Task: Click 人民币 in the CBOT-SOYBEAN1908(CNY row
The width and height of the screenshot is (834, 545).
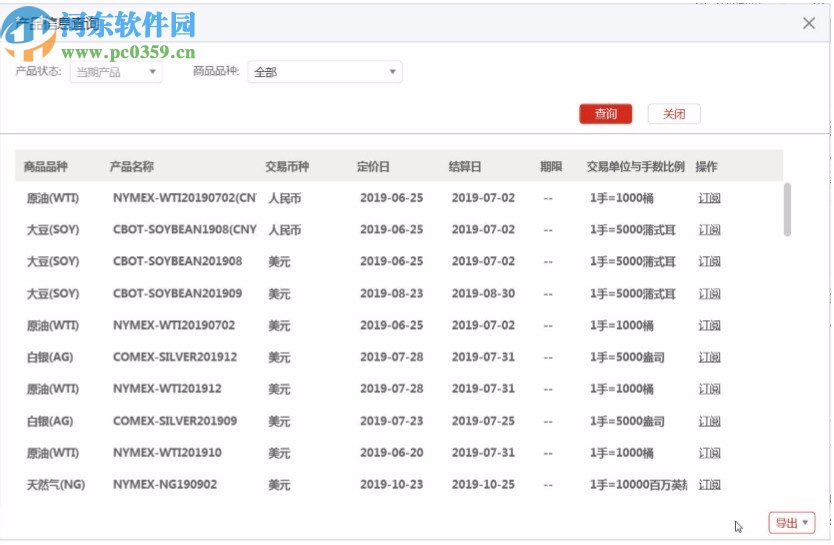Action: 285,230
